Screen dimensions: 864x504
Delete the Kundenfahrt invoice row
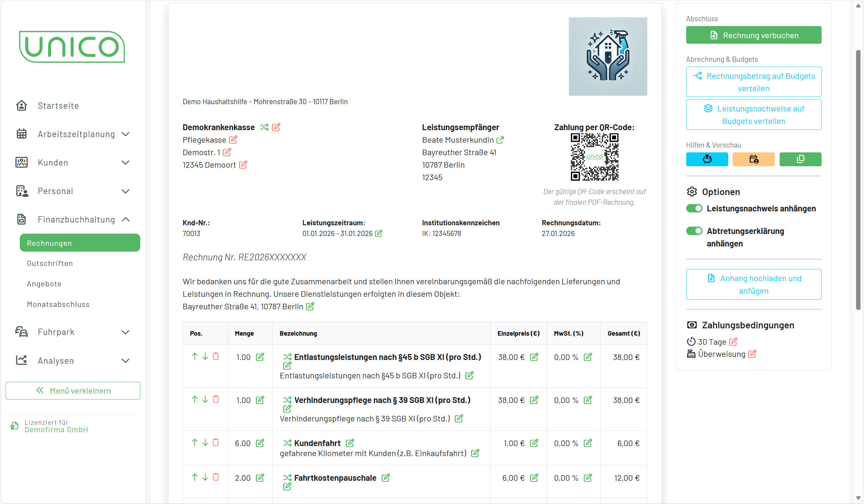[216, 443]
